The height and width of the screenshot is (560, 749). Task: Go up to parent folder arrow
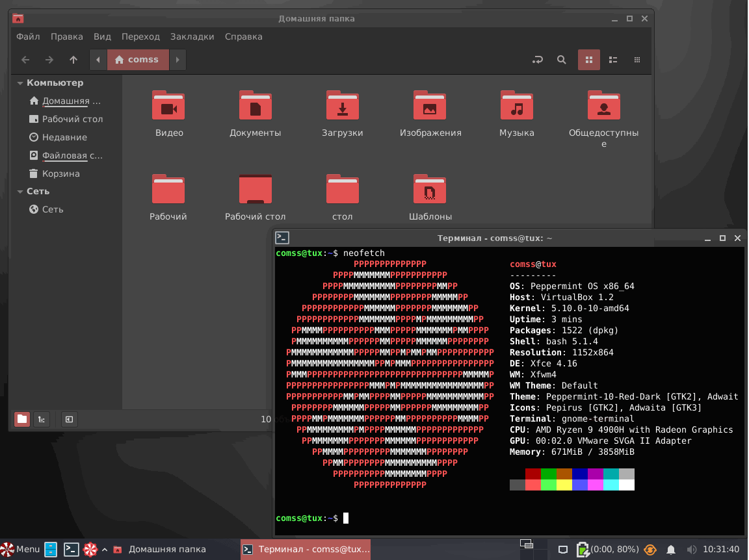point(73,60)
